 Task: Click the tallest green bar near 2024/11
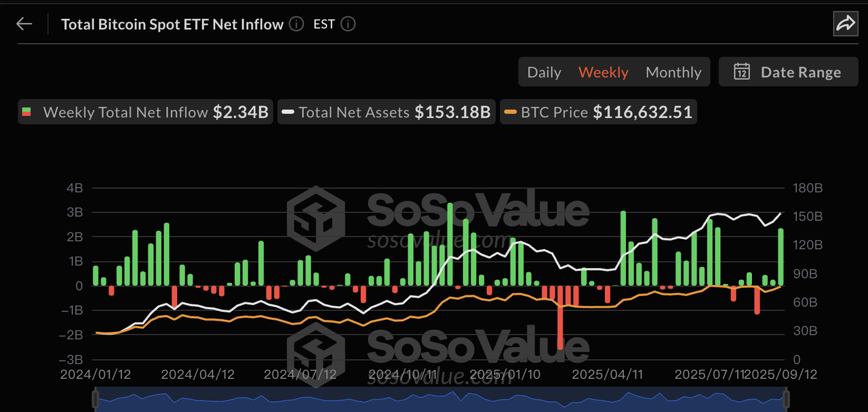click(x=450, y=244)
